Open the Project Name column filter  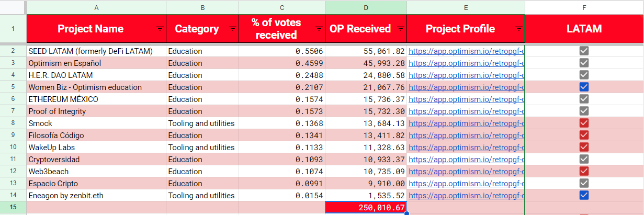[160, 29]
